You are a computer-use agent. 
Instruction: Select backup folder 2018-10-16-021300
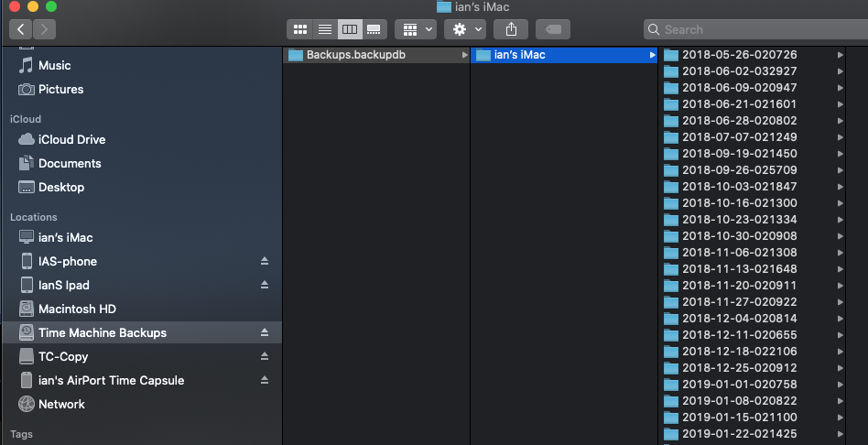point(753,203)
